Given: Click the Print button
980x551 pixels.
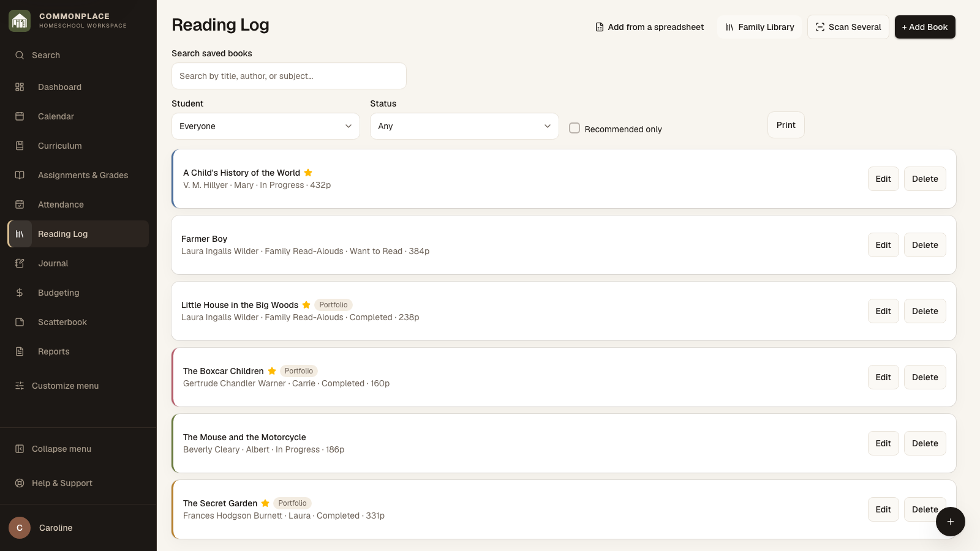Looking at the screenshot, I should click(786, 125).
